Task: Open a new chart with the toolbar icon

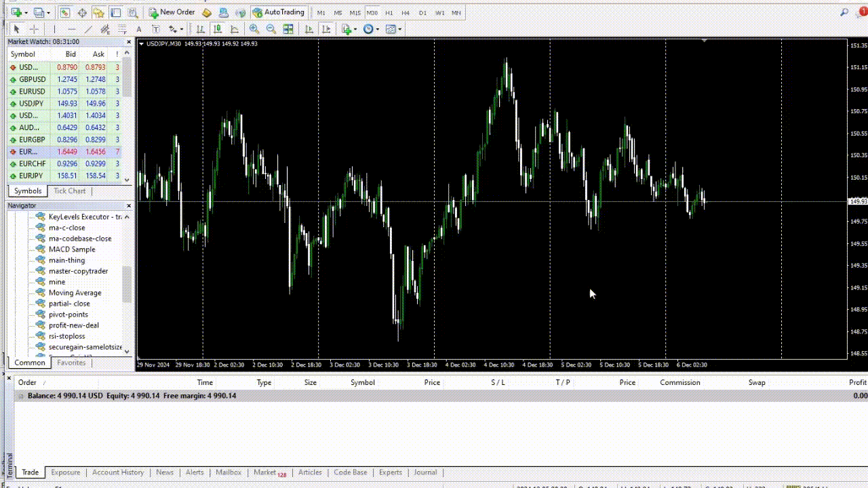Action: 16,12
